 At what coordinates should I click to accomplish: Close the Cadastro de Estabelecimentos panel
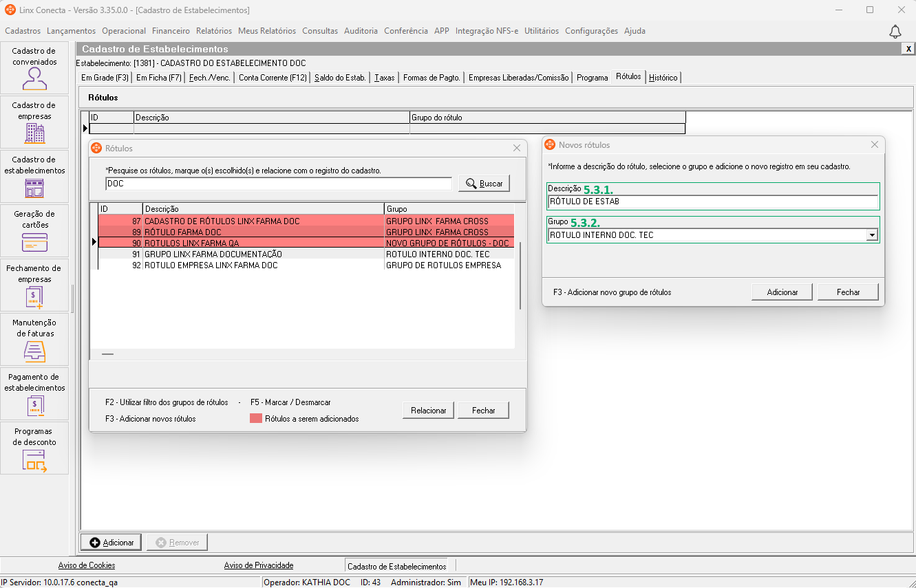pos(908,49)
